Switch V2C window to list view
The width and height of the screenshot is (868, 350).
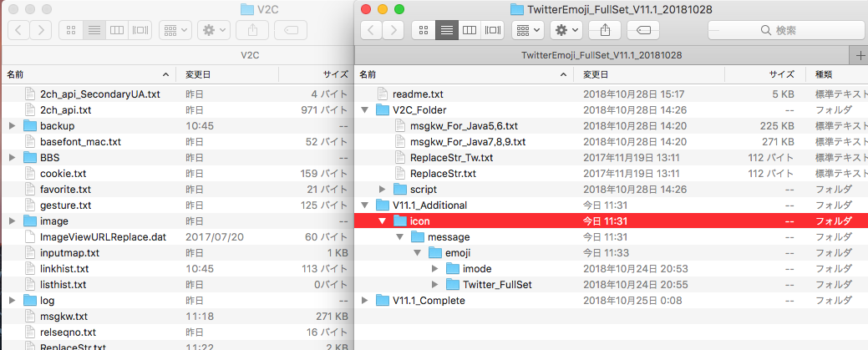pos(94,30)
